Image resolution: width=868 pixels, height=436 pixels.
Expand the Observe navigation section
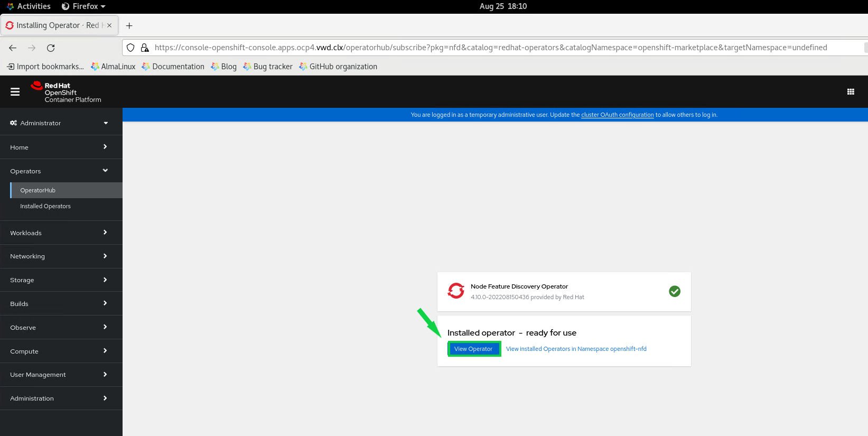[61, 328]
